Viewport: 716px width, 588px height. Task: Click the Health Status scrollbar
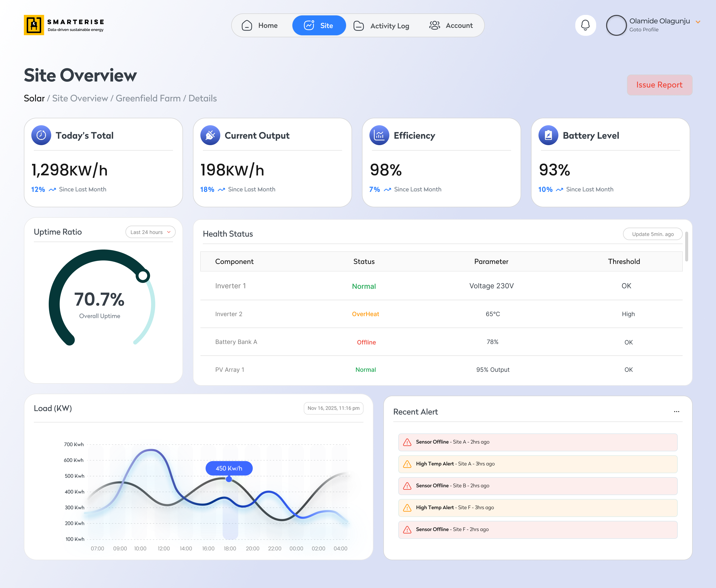coord(686,247)
